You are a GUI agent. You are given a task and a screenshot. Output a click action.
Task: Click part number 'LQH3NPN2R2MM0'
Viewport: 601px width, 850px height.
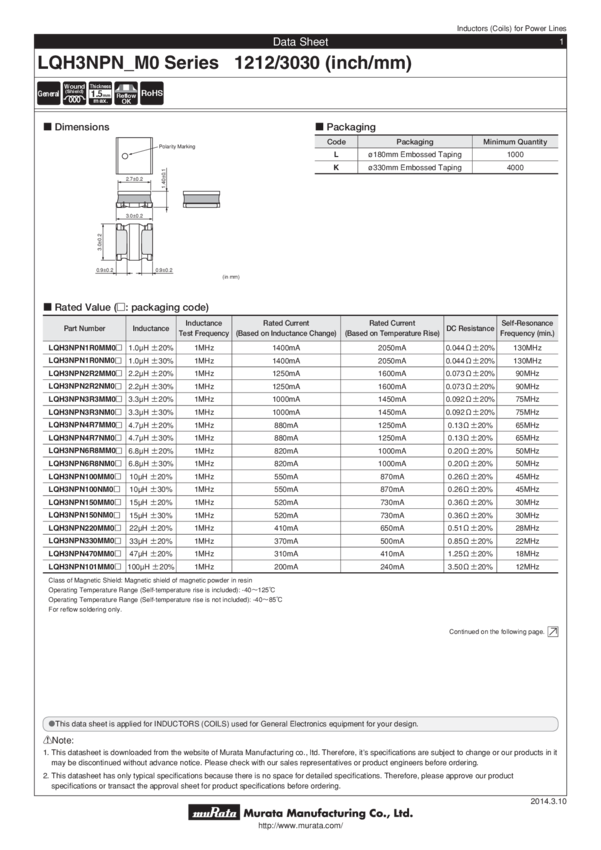85,374
